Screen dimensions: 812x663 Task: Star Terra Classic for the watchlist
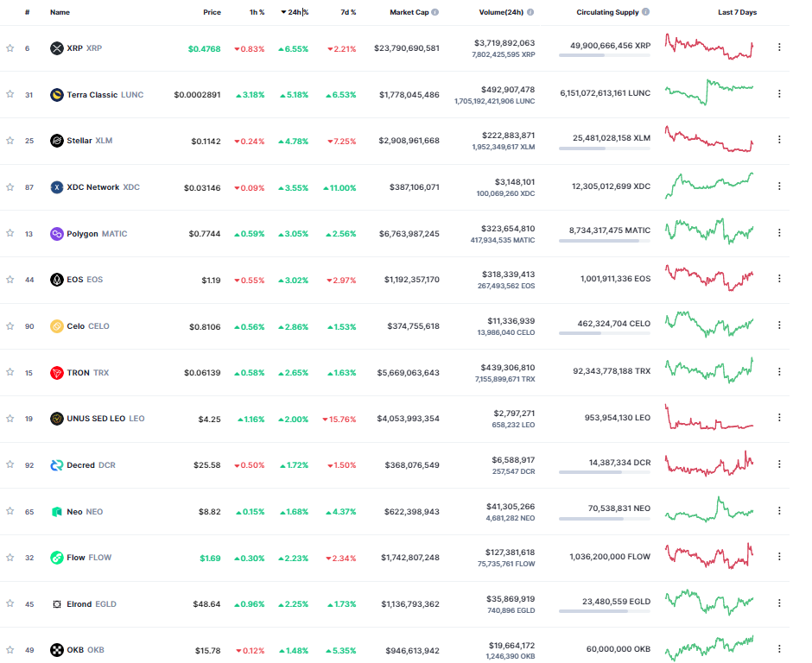10,94
